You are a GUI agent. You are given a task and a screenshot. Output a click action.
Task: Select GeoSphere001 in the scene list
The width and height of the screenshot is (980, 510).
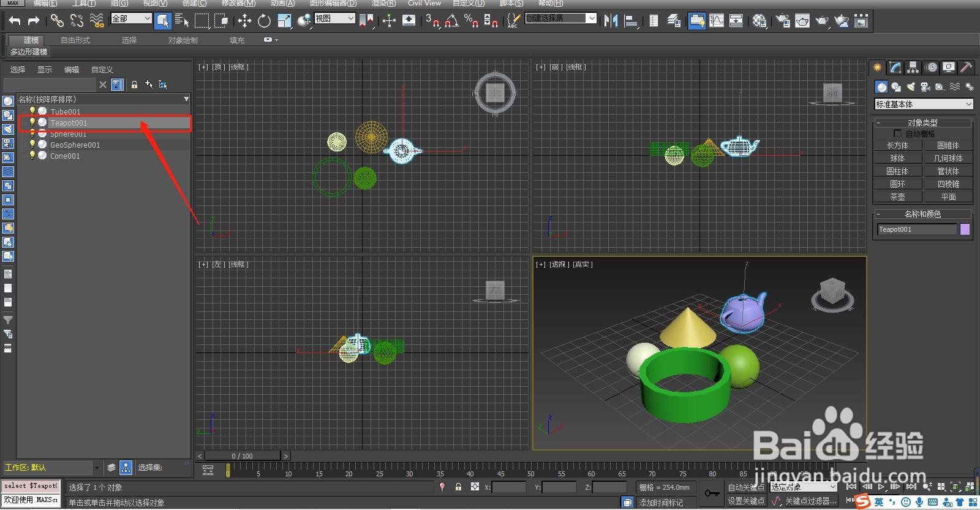pyautogui.click(x=75, y=145)
